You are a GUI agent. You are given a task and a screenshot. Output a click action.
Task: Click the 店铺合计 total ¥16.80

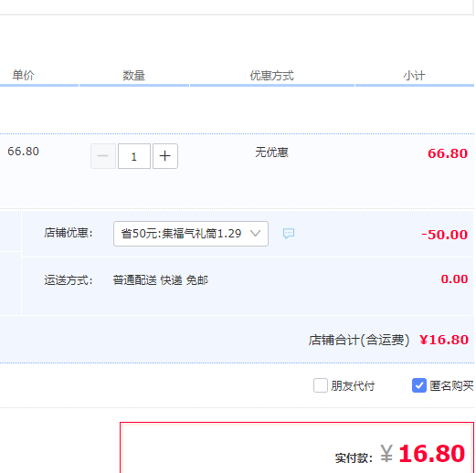click(444, 340)
